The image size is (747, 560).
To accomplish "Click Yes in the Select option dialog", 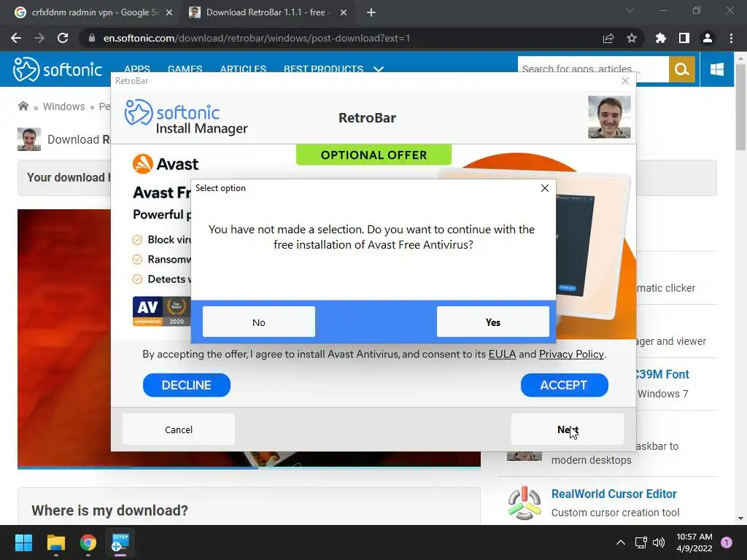I will tap(492, 322).
